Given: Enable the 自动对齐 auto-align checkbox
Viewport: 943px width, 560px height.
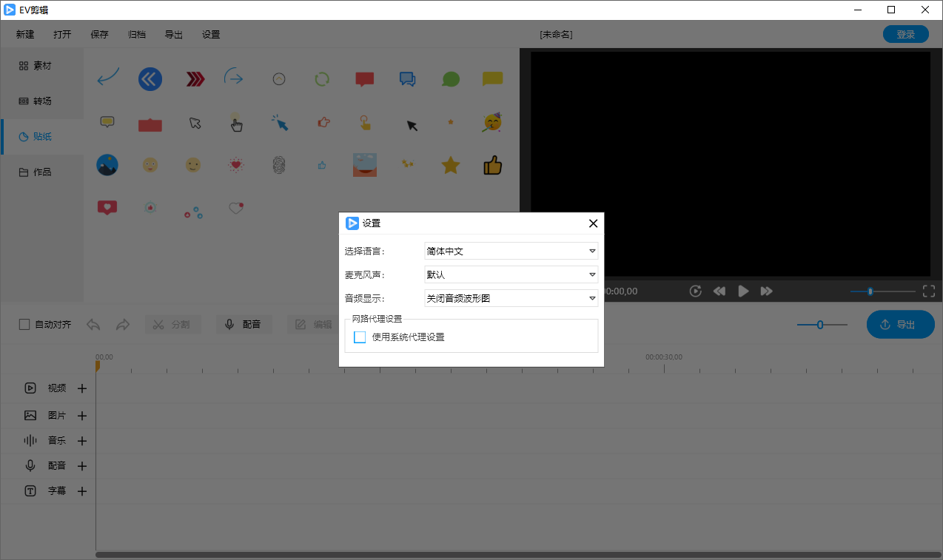Looking at the screenshot, I should click(x=25, y=324).
